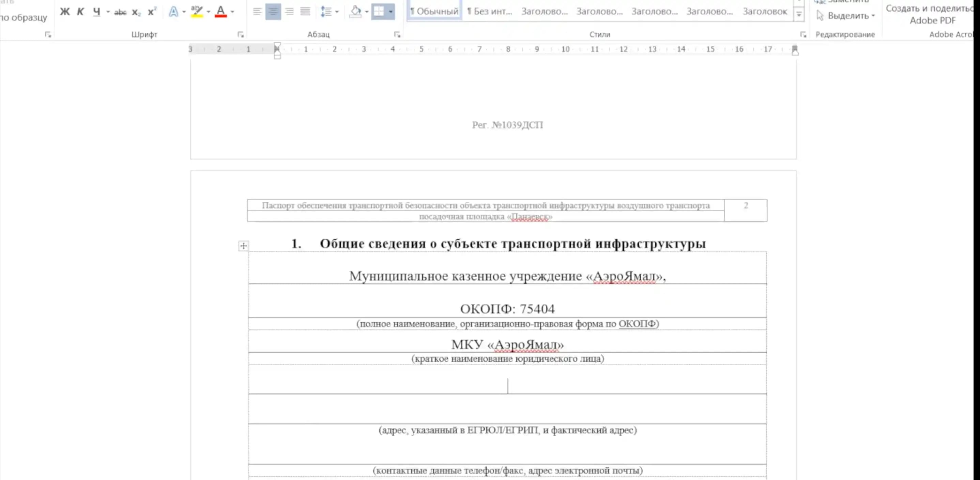Open line spacing dropdown arrow
Viewport: 980px width, 480px height.
tap(337, 12)
